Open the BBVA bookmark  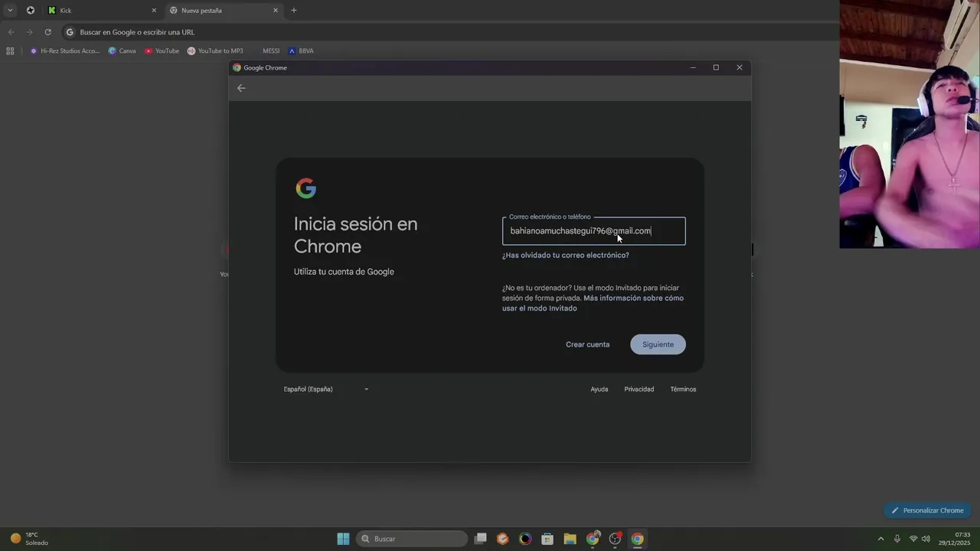point(301,51)
